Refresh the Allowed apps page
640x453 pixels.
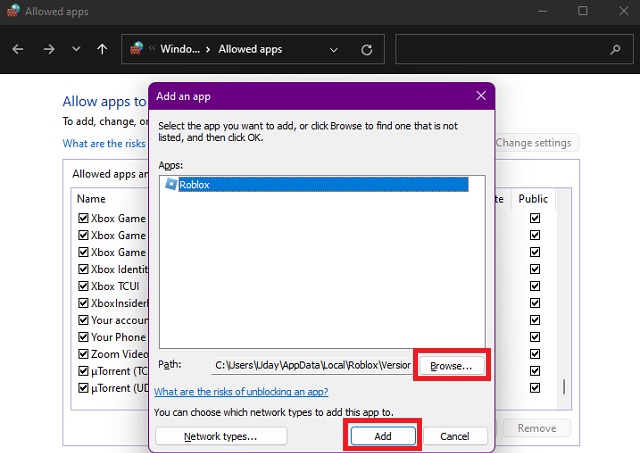coord(367,50)
